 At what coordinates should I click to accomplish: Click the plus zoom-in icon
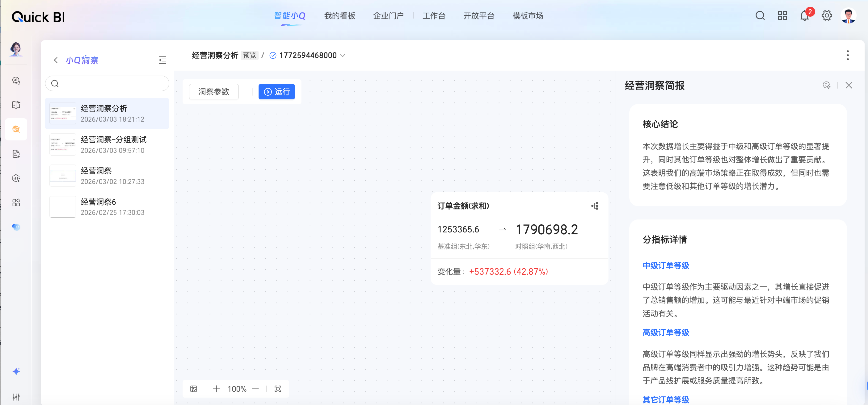(x=216, y=389)
